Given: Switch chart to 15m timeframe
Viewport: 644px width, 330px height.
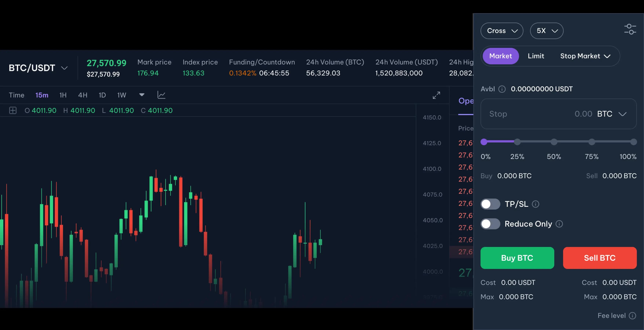Looking at the screenshot, I should (42, 95).
